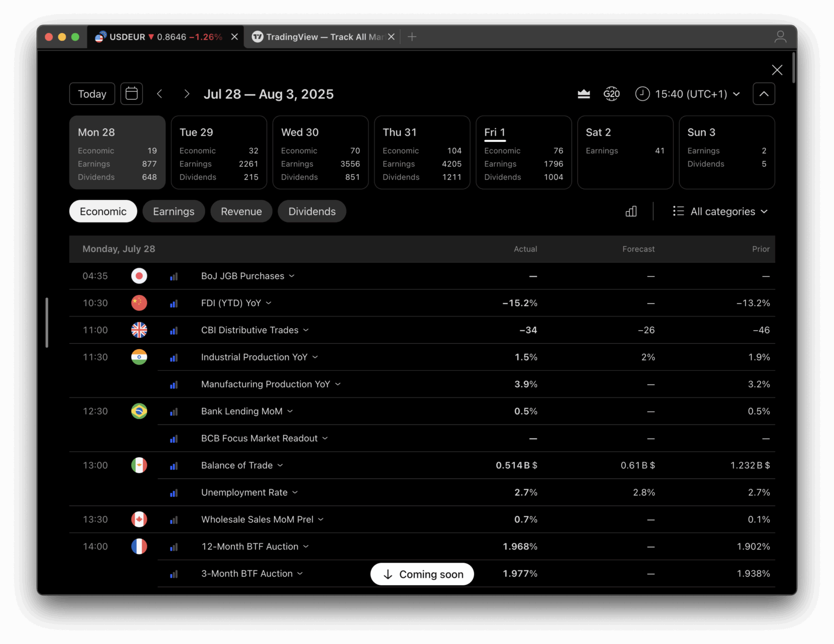The width and height of the screenshot is (834, 644).
Task: Expand CBI Distributive Trades details
Action: coord(306,330)
